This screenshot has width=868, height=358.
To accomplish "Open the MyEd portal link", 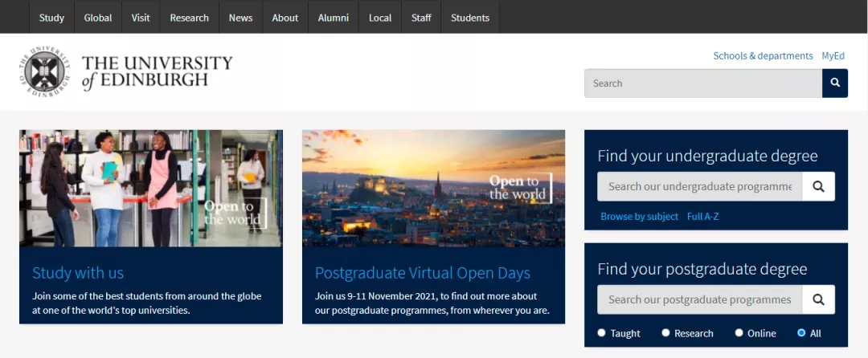I will (x=833, y=56).
